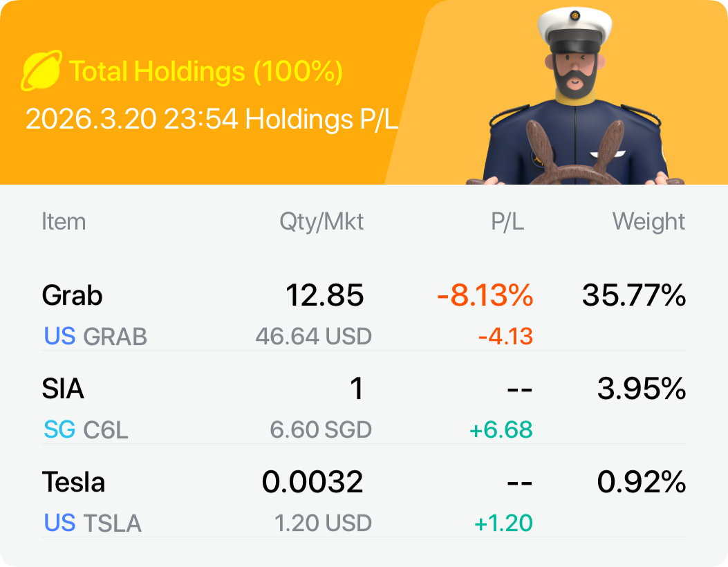
Task: Click the captain mascot illustration
Action: [575, 104]
